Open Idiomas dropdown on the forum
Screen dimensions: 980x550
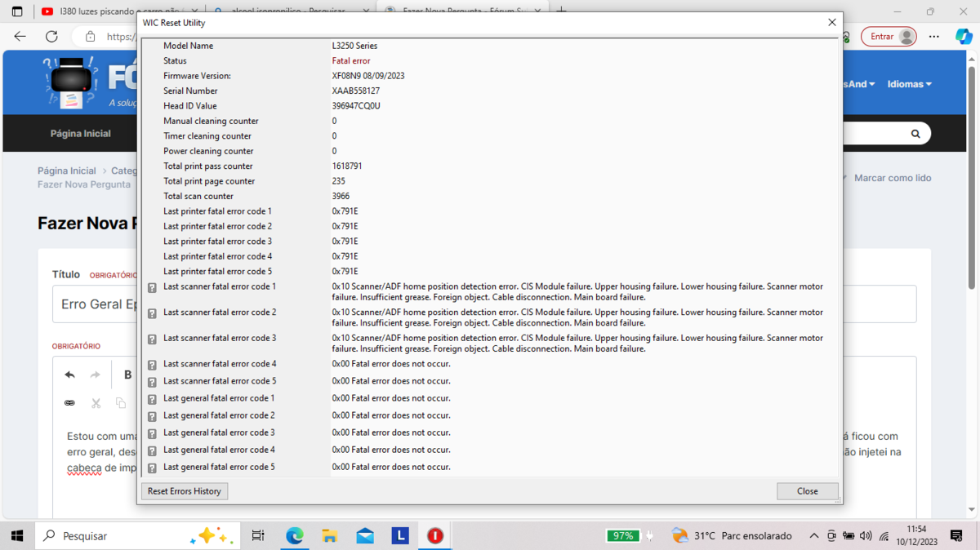click(909, 84)
